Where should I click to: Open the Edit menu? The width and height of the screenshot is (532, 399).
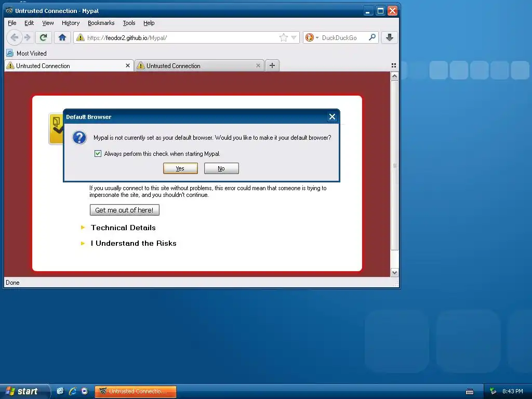pos(29,23)
